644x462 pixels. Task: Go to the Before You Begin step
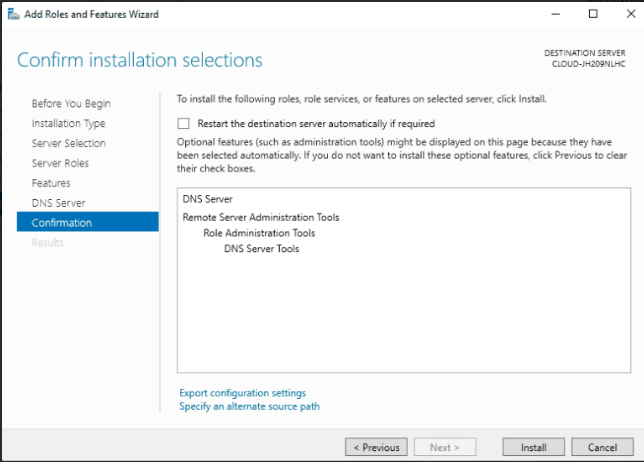71,103
